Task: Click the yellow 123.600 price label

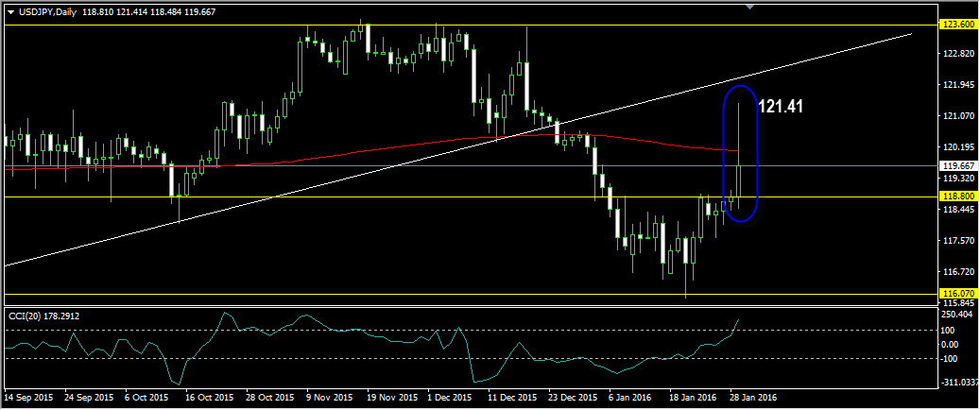Action: [957, 25]
